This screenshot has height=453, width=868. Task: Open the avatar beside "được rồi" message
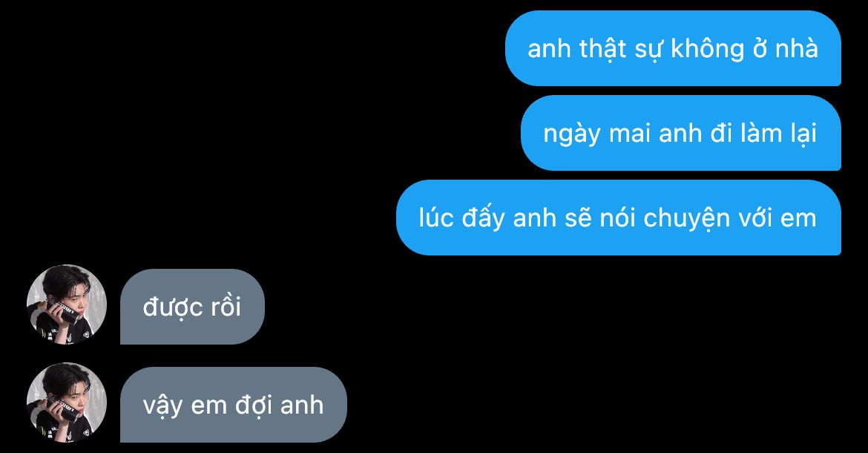click(x=67, y=304)
